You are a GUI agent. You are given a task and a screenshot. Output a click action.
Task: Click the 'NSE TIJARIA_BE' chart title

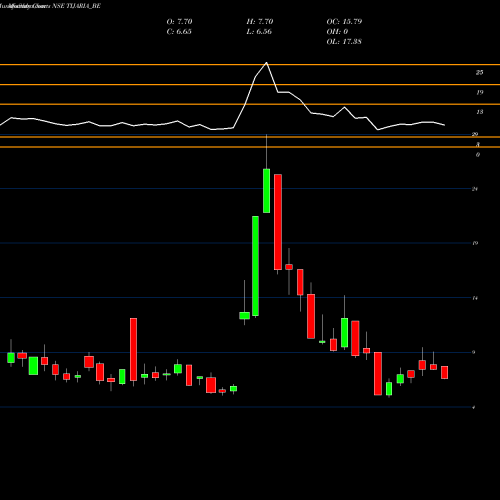click(x=76, y=6)
